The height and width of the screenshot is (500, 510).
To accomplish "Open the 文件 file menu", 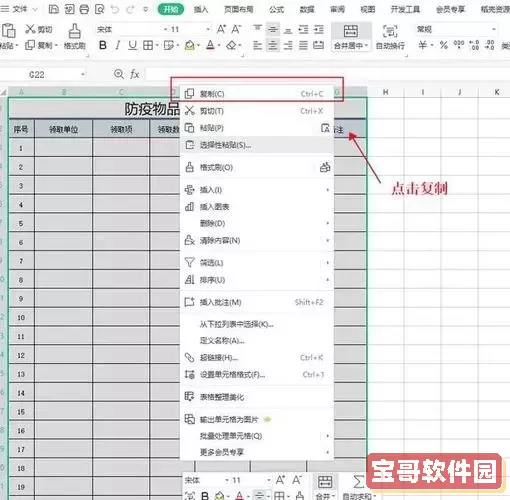I will 19,9.
